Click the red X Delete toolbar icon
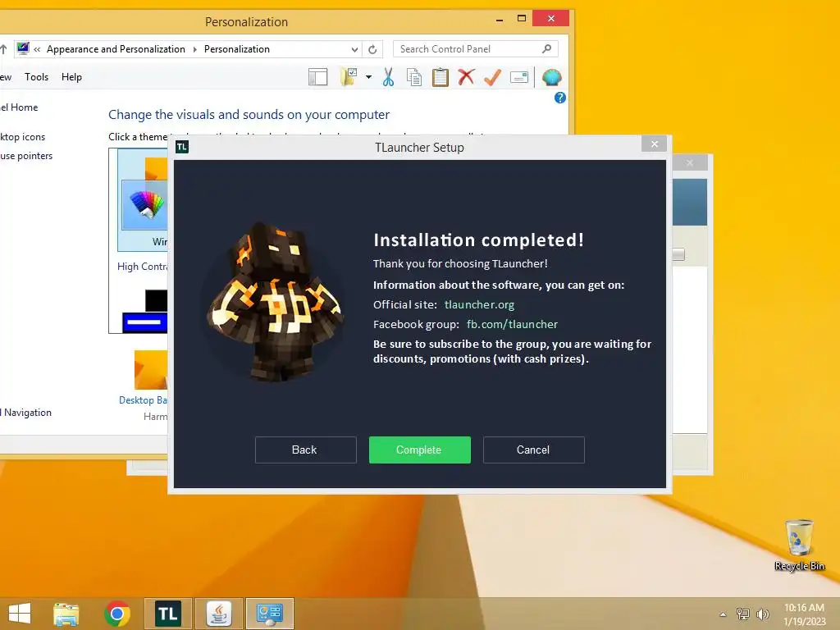 pos(466,76)
